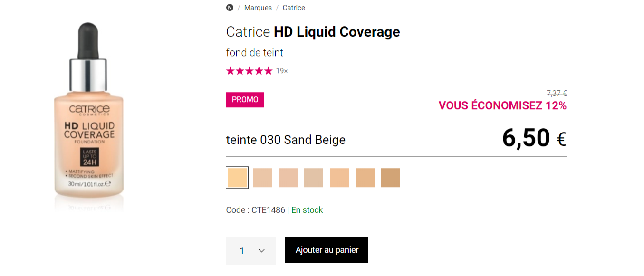Select the lightest shade swatch 030 Sand Beige
Screen dimensions: 644x276
237,177
